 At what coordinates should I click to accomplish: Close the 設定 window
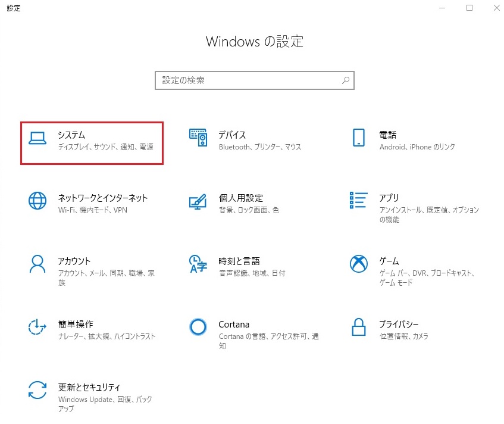pos(497,8)
